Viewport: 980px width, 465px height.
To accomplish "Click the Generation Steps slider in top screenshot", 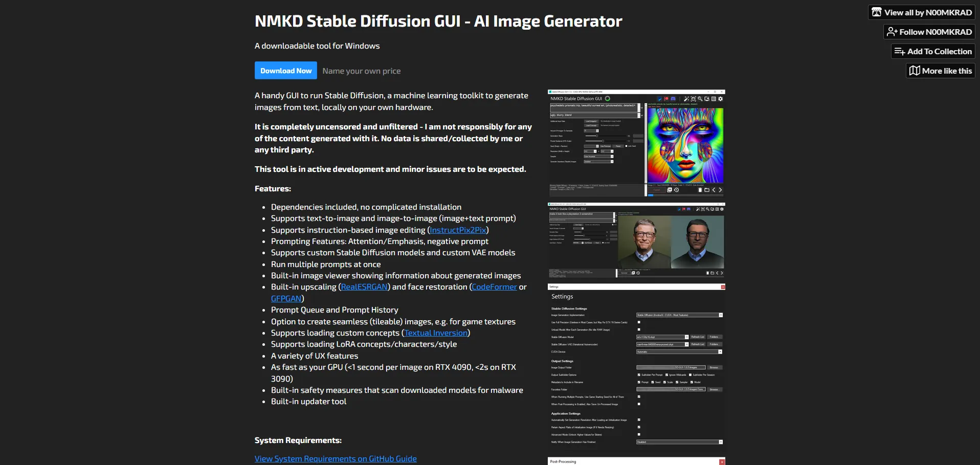I will (x=596, y=136).
